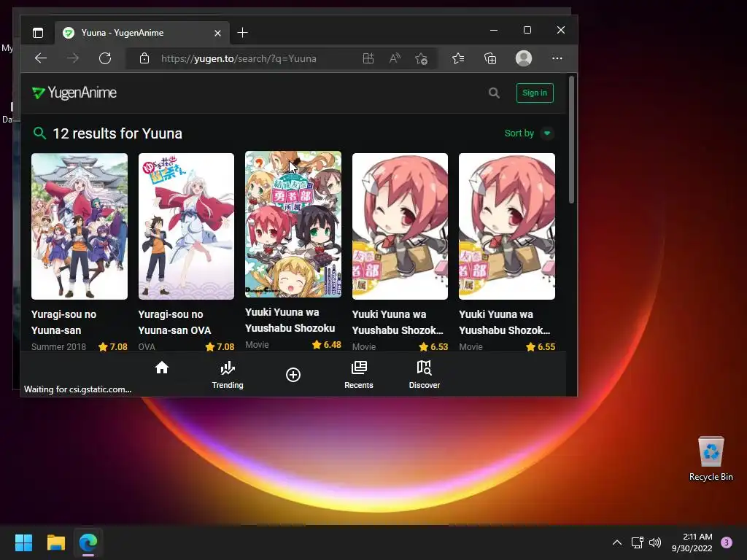Click the plus circle icon in bottom bar
Screen dimensions: 747x560
(293, 375)
